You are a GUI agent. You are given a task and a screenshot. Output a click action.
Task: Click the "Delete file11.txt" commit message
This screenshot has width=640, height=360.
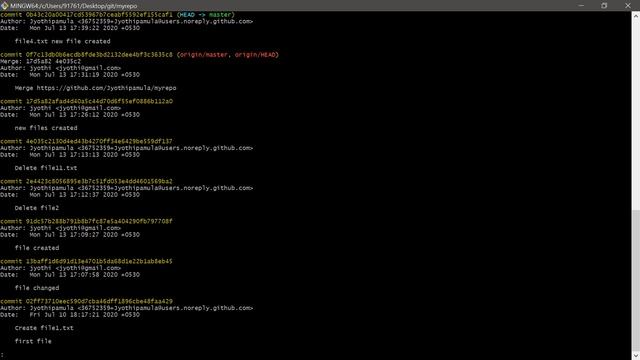pyautogui.click(x=46, y=168)
